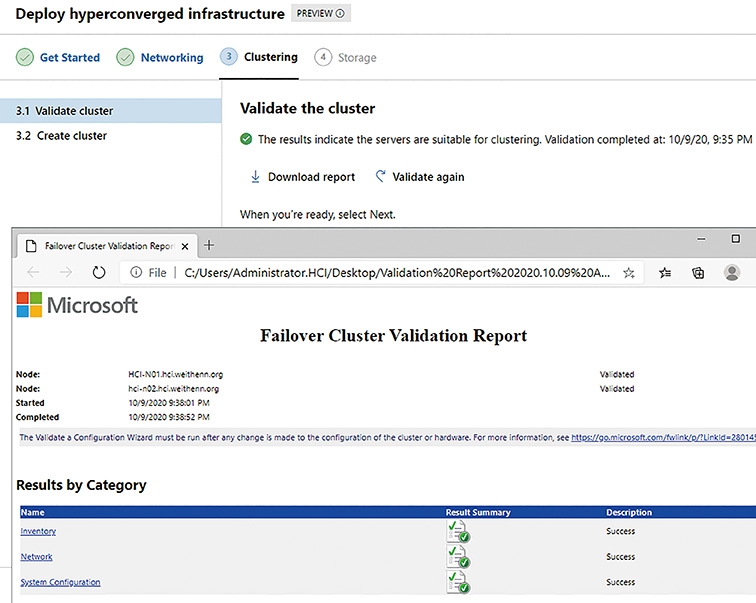
Task: Click the browser forward arrow
Action: [x=66, y=273]
